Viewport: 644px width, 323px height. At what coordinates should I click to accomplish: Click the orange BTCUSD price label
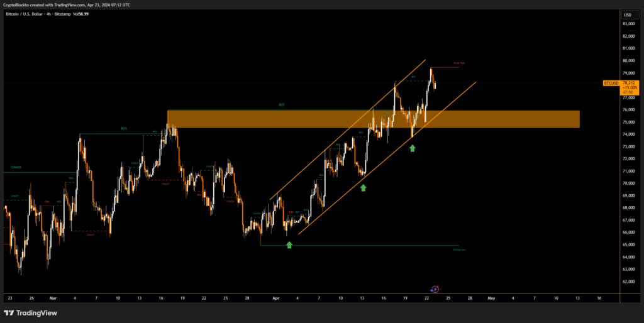point(611,82)
